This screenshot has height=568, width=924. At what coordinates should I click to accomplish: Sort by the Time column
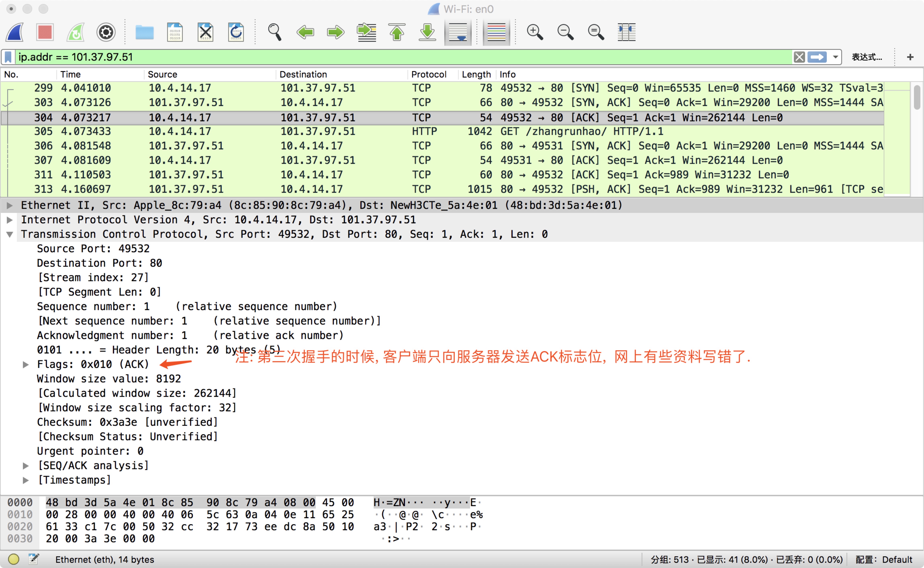coord(100,74)
